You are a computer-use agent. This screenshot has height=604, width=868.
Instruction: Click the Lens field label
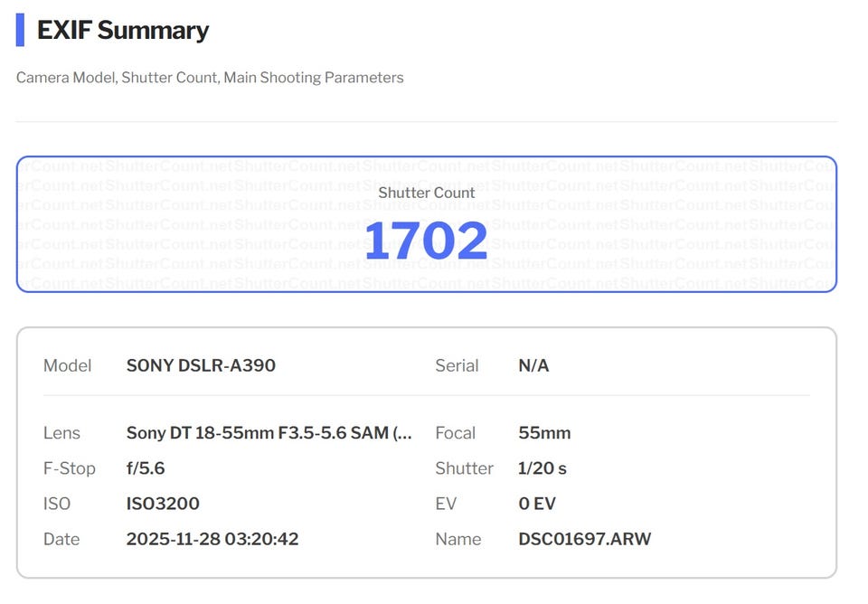(61, 433)
